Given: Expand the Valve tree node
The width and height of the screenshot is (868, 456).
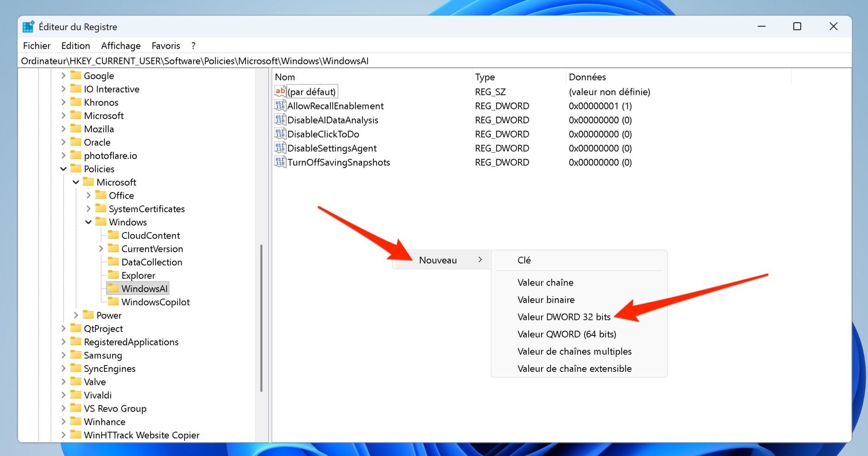Looking at the screenshot, I should [63, 382].
